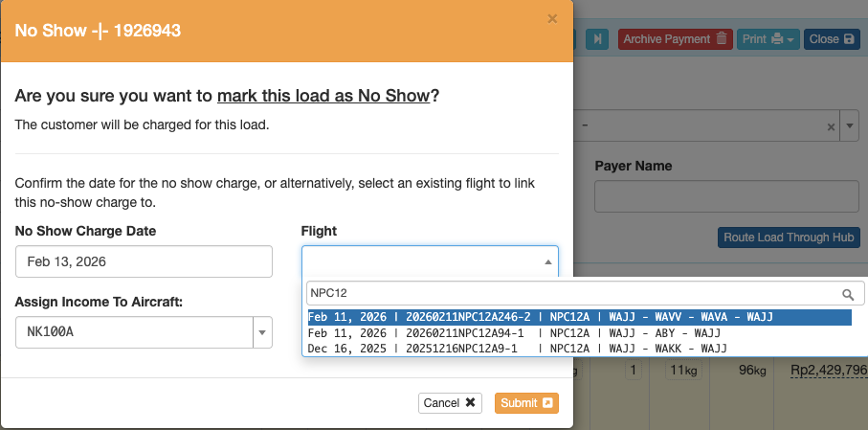Submit the No Show charge
The image size is (868, 430).
coord(526,403)
